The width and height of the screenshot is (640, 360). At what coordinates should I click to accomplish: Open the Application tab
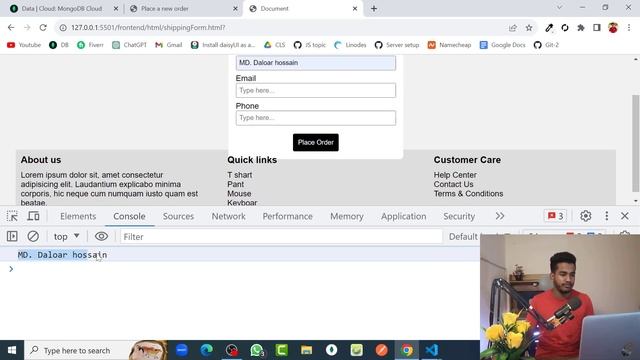(403, 216)
